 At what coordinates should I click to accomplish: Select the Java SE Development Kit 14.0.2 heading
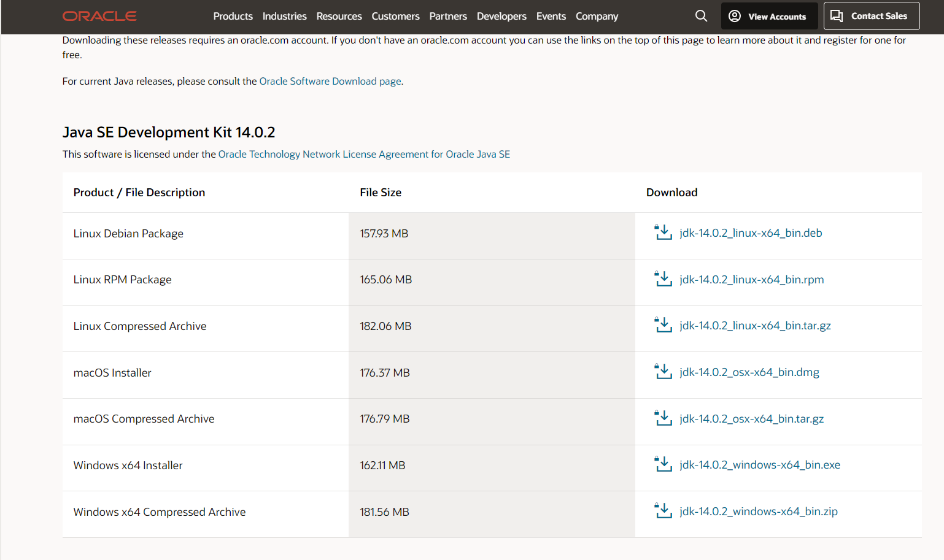[169, 132]
